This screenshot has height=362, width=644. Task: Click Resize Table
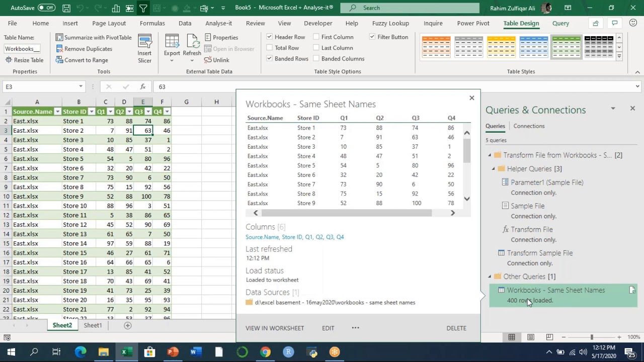click(x=24, y=60)
